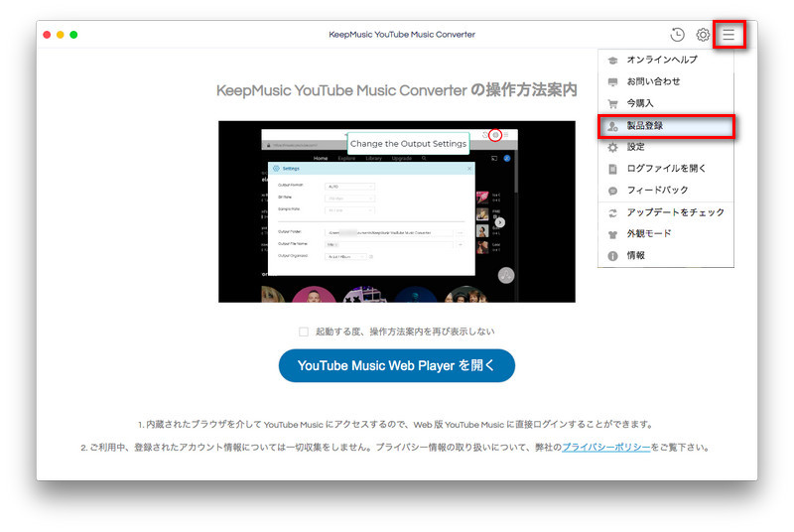The width and height of the screenshot is (794, 532).
Task: Click the graduation cap icon beside オンラインヘルプ
Action: click(612, 61)
